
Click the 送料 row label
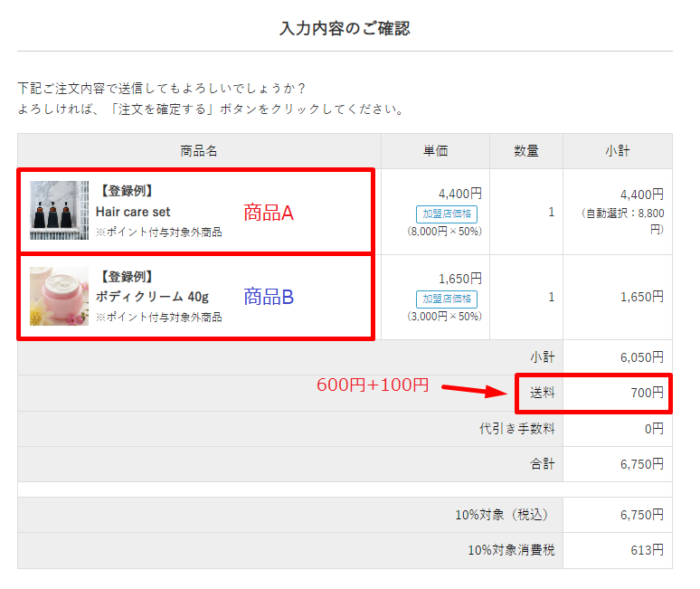[543, 393]
